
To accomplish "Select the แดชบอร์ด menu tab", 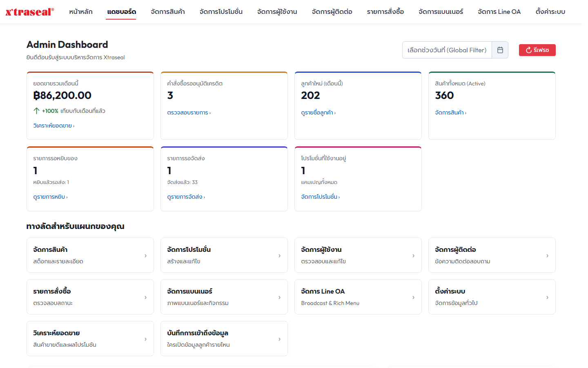I will (x=122, y=11).
